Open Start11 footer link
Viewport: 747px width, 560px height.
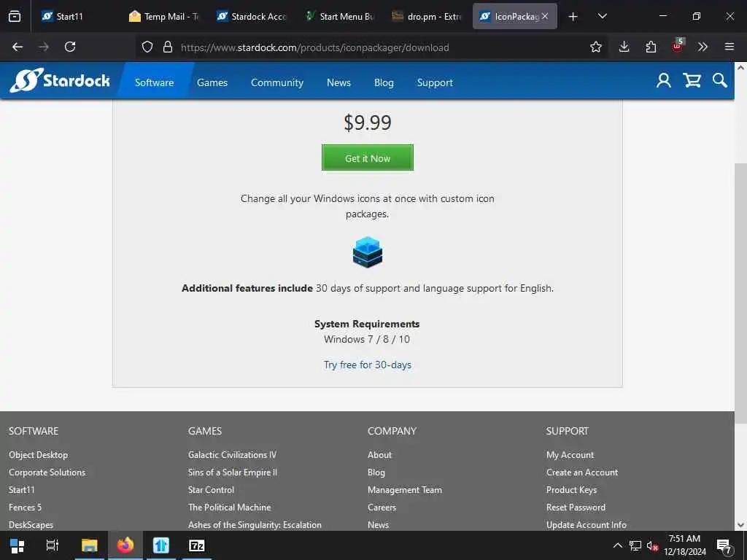click(21, 489)
